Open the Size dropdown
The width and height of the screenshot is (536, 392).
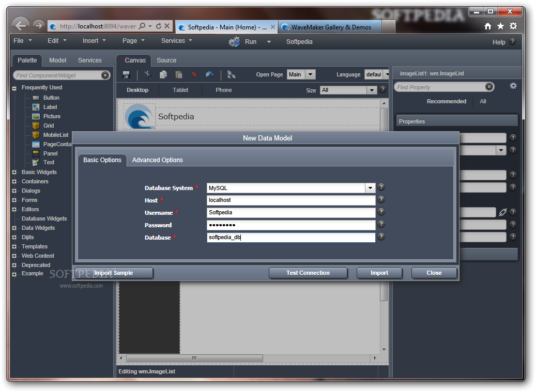pyautogui.click(x=372, y=90)
